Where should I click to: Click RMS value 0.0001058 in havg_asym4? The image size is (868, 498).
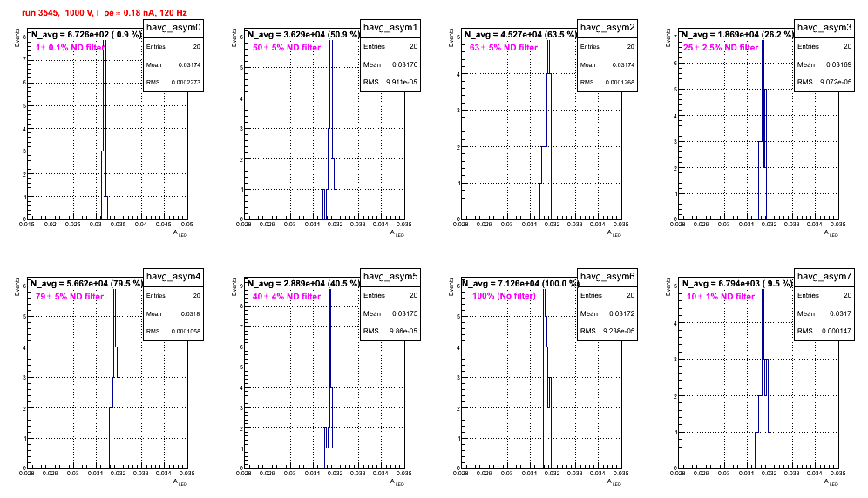(x=186, y=332)
